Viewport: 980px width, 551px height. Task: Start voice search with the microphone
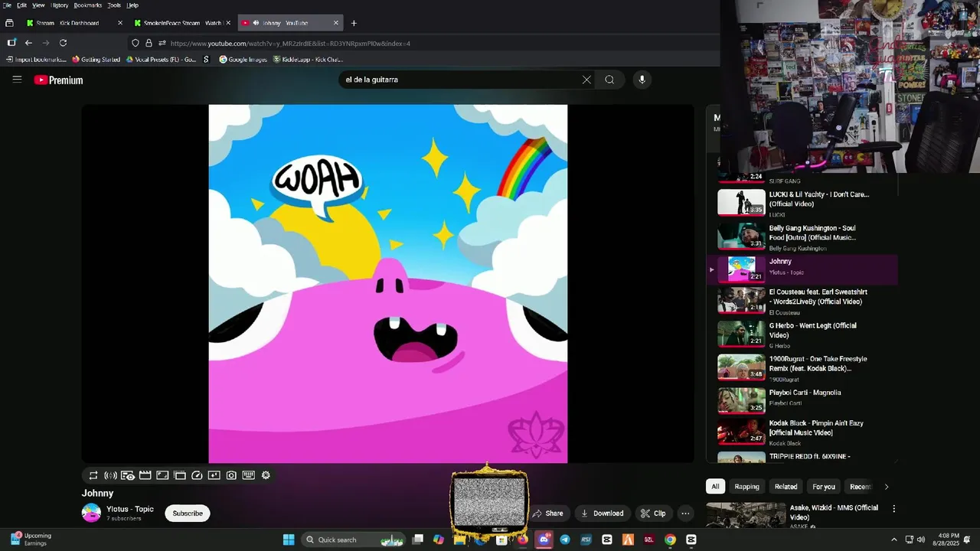pos(642,80)
